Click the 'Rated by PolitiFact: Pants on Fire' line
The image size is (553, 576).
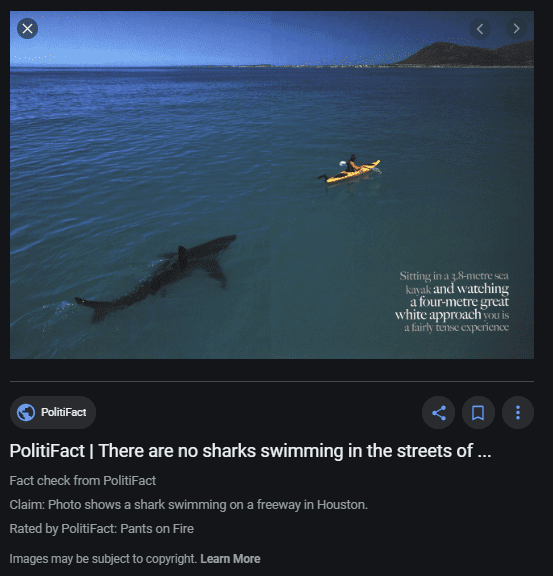coord(101,529)
